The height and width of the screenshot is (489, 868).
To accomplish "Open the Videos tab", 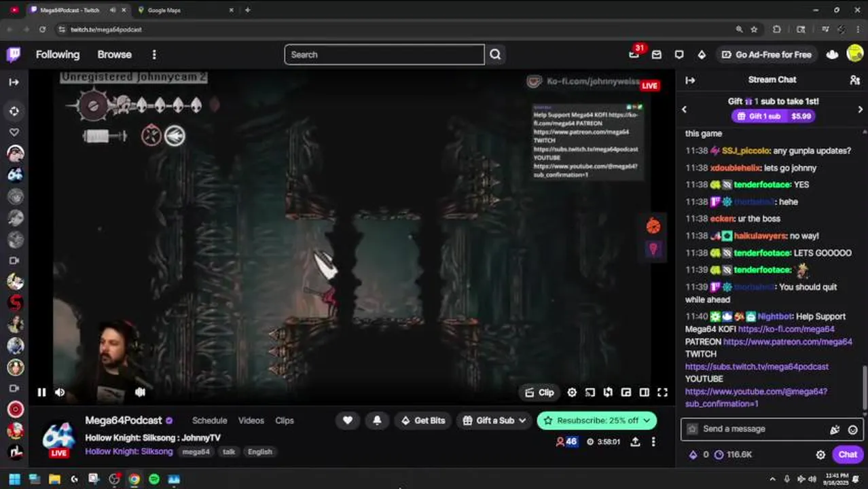I will (x=251, y=420).
